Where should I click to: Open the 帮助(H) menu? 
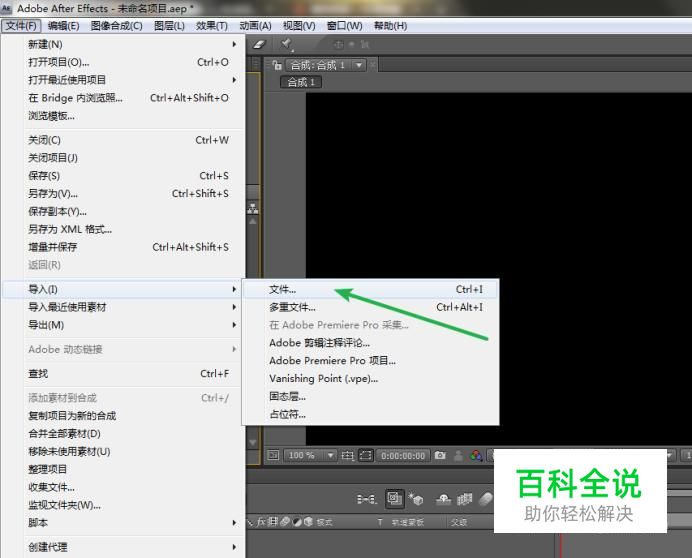tap(391, 26)
